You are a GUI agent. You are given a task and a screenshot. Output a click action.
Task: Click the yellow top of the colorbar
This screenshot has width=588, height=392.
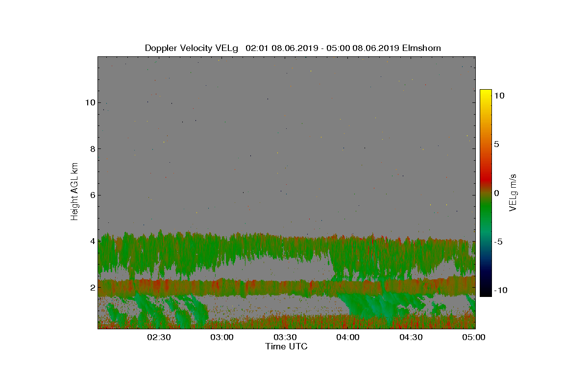click(486, 93)
